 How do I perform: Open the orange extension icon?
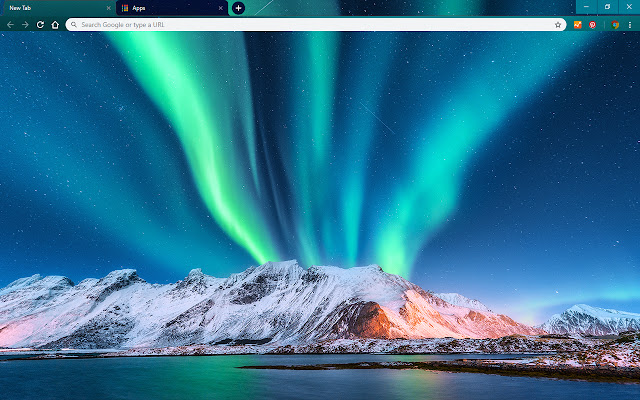(578, 24)
